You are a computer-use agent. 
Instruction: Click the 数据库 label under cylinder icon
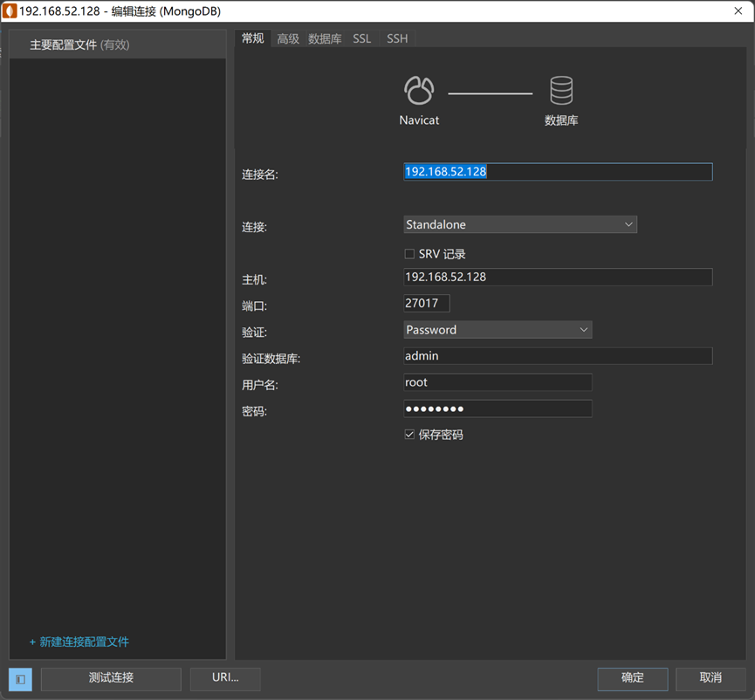(x=561, y=120)
